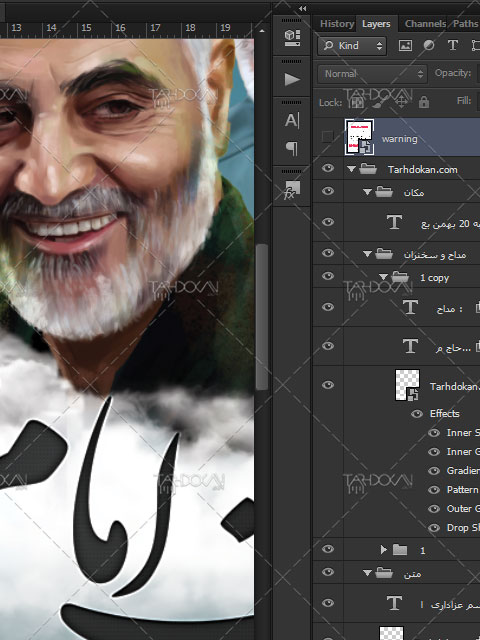The image size is (480, 640).
Task: Collapse the 1 copy group arrow
Action: pyautogui.click(x=383, y=277)
